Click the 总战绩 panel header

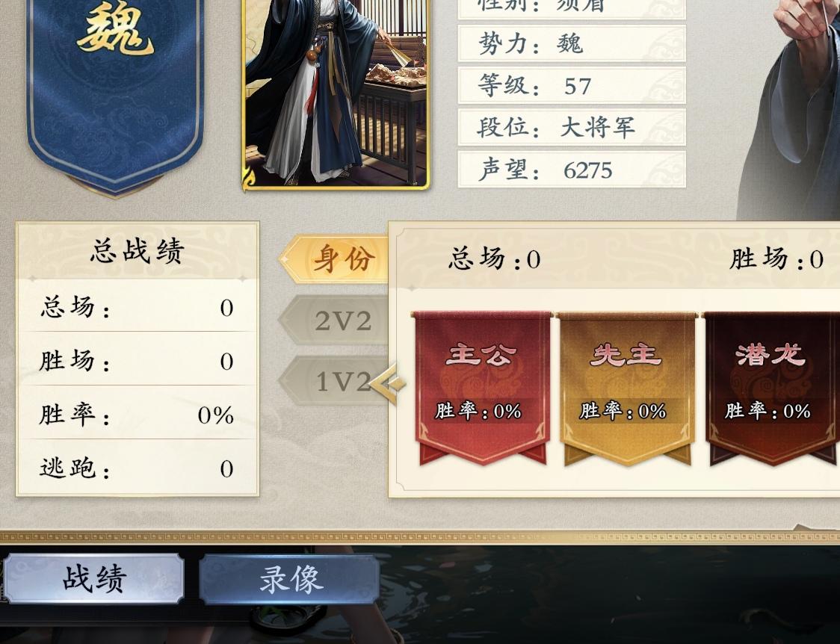point(138,250)
